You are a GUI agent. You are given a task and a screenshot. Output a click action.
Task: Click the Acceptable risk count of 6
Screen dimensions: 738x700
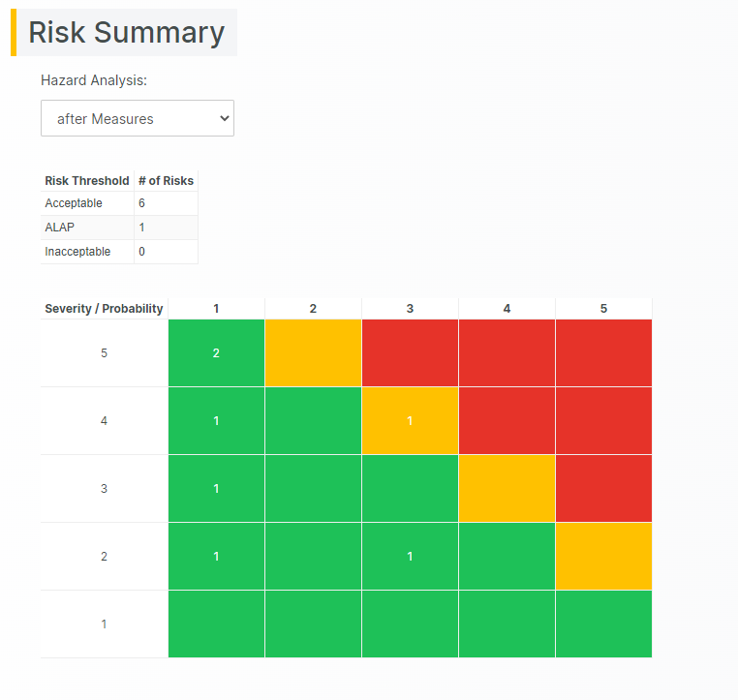(x=142, y=203)
